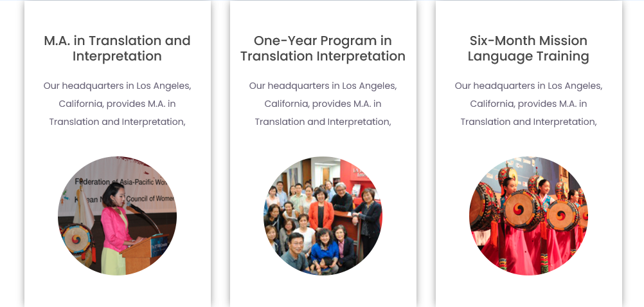Image resolution: width=644 pixels, height=307 pixels.
Task: Open the M.A. in Translation and Interpretation heading
Action: pos(117,48)
